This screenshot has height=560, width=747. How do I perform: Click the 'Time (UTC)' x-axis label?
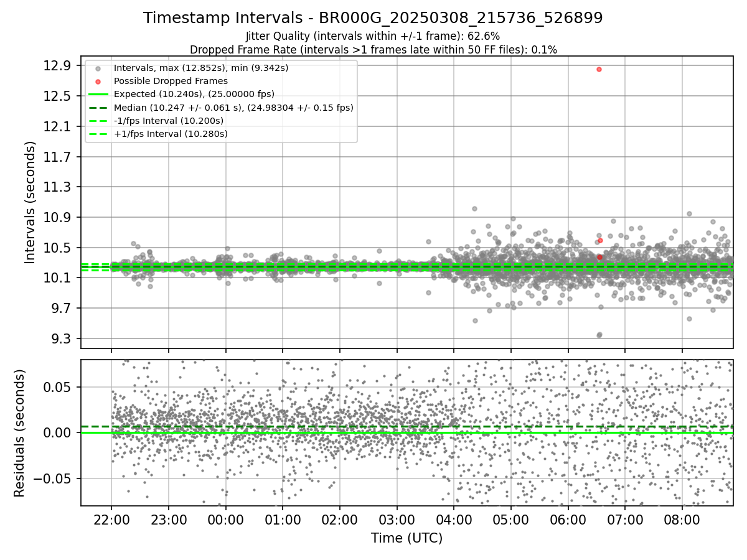point(406,538)
